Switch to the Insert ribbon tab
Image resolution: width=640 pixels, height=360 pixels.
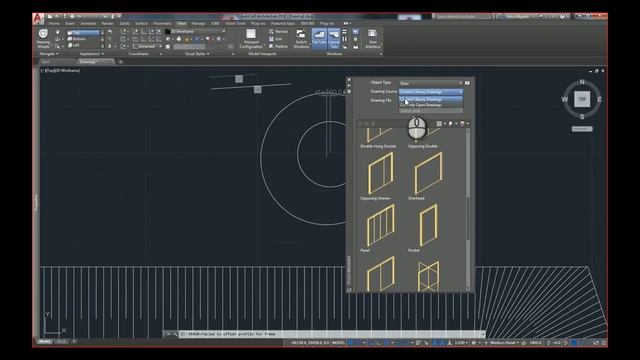70,24
